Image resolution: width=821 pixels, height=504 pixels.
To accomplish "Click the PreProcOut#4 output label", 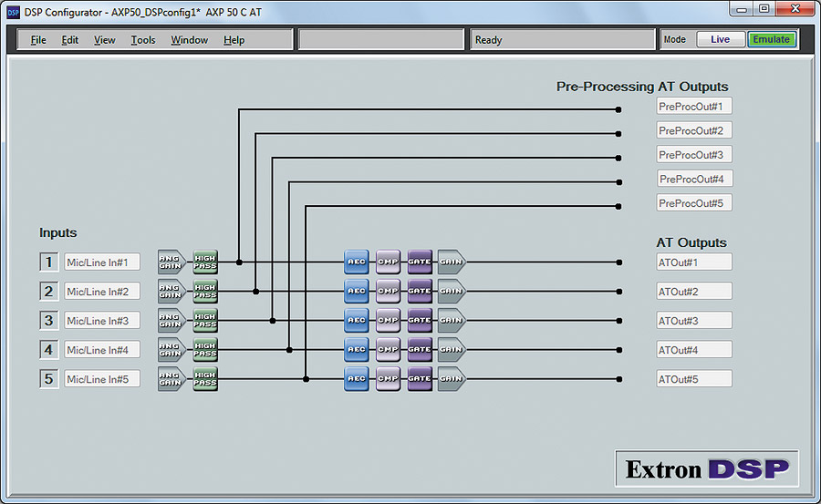I will (694, 179).
